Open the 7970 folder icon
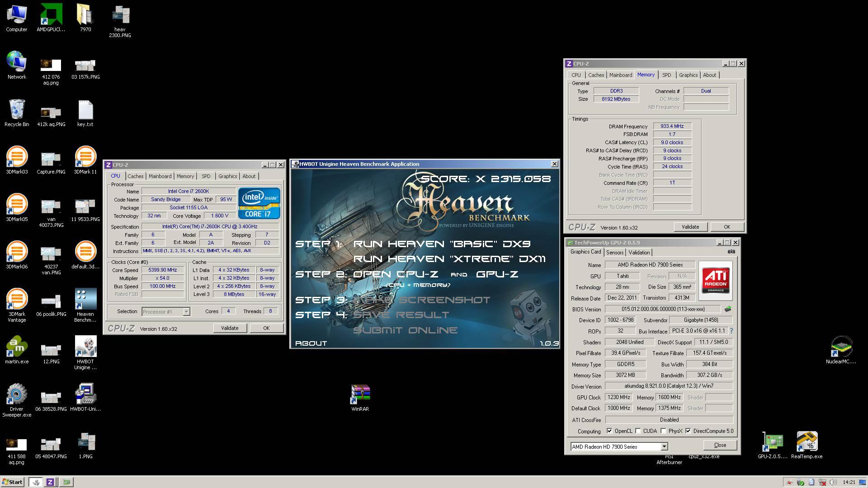The height and width of the screenshot is (488, 868). click(85, 18)
